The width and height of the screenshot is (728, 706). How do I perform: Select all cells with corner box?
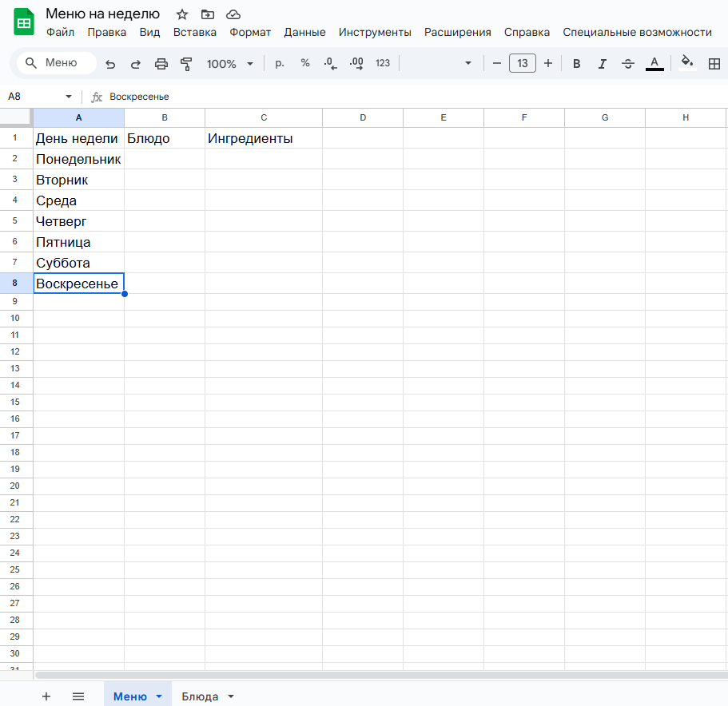16,118
